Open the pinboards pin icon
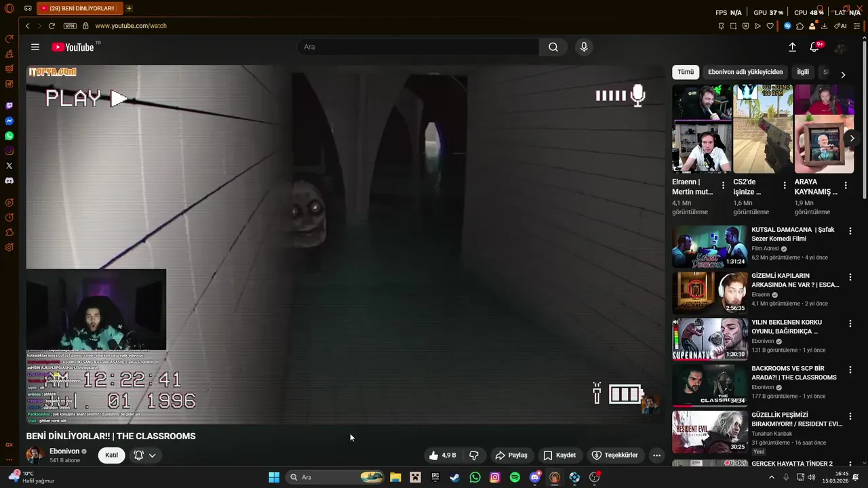 click(x=721, y=26)
